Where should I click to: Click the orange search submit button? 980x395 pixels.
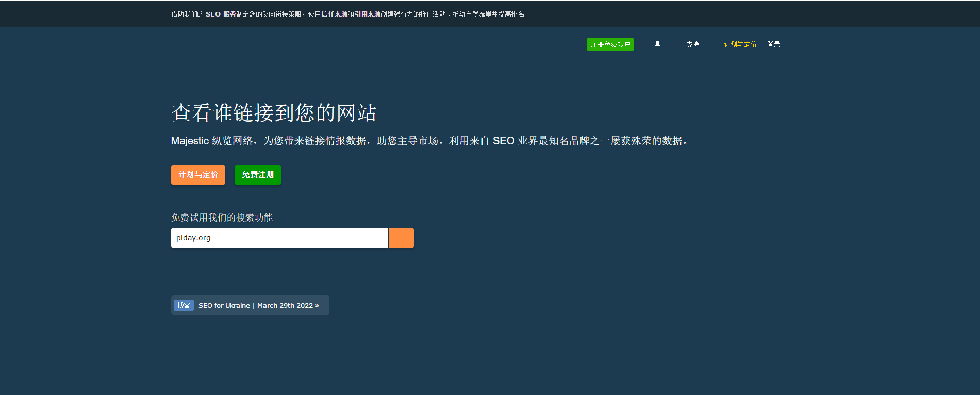[402, 238]
